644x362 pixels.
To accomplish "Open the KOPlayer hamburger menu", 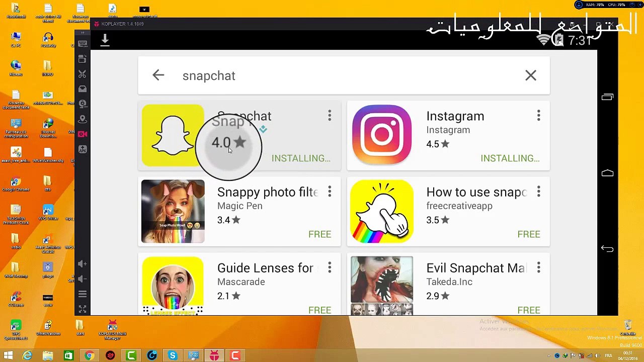I will click(83, 294).
